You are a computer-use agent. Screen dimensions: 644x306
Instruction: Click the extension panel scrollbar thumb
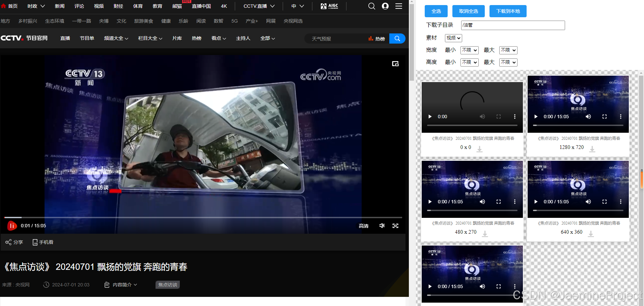tap(641, 179)
